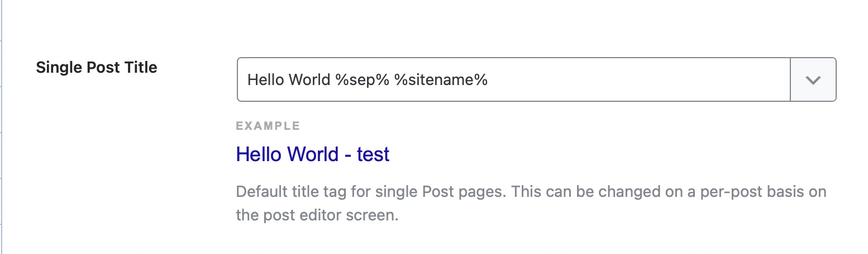Click the chevron arrow beside the title field
This screenshot has height=254, width=868.
tap(813, 79)
